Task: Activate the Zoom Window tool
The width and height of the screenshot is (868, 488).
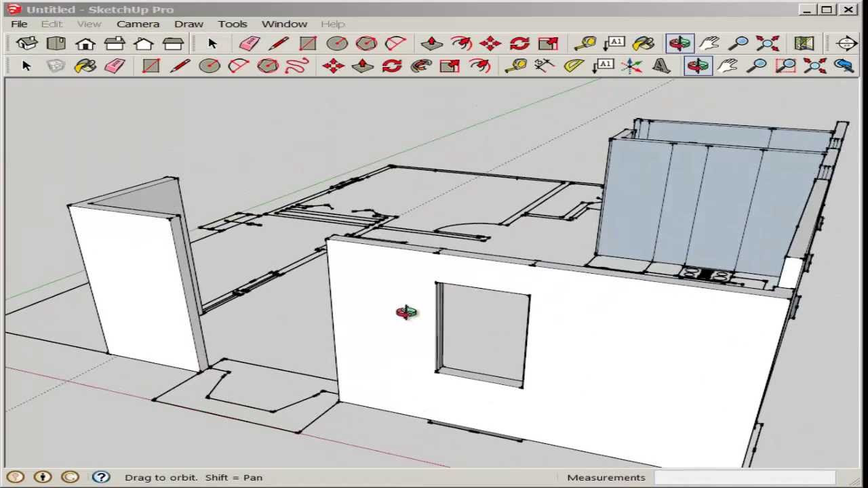Action: coord(785,66)
